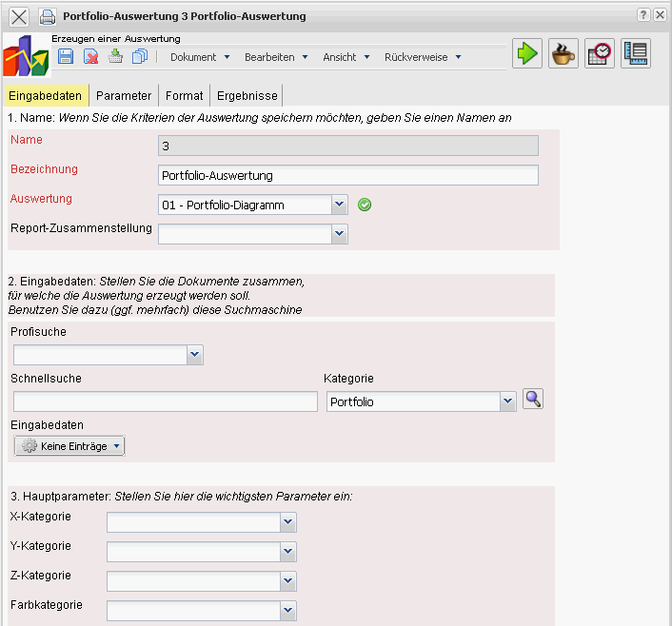
Task: Open the Rückverweise menu
Action: pos(423,57)
